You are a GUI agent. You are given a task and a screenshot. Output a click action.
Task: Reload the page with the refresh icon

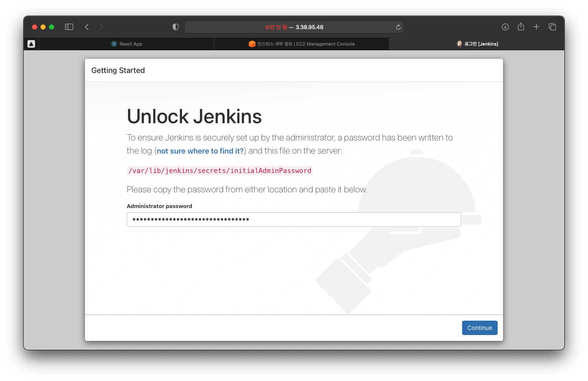pos(398,27)
